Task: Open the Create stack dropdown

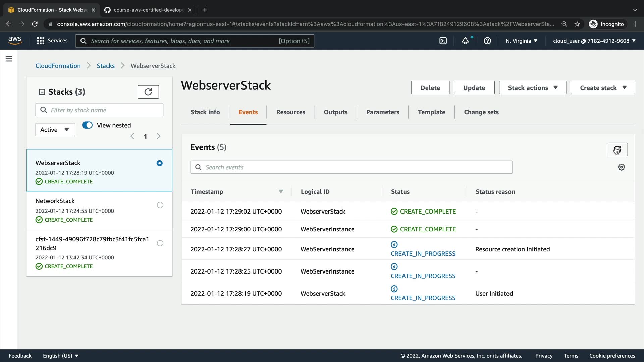Action: [602, 88]
